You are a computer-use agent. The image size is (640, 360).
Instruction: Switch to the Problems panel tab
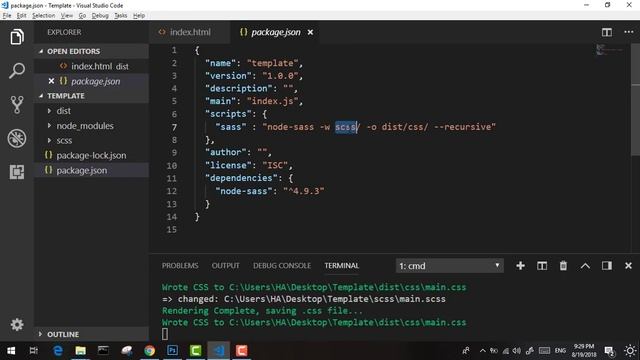coord(180,266)
